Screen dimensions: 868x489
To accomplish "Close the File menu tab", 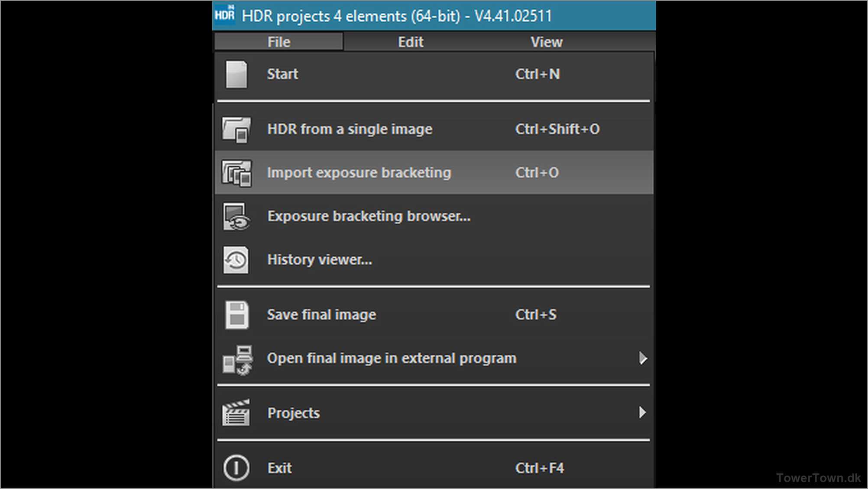I will pos(279,42).
